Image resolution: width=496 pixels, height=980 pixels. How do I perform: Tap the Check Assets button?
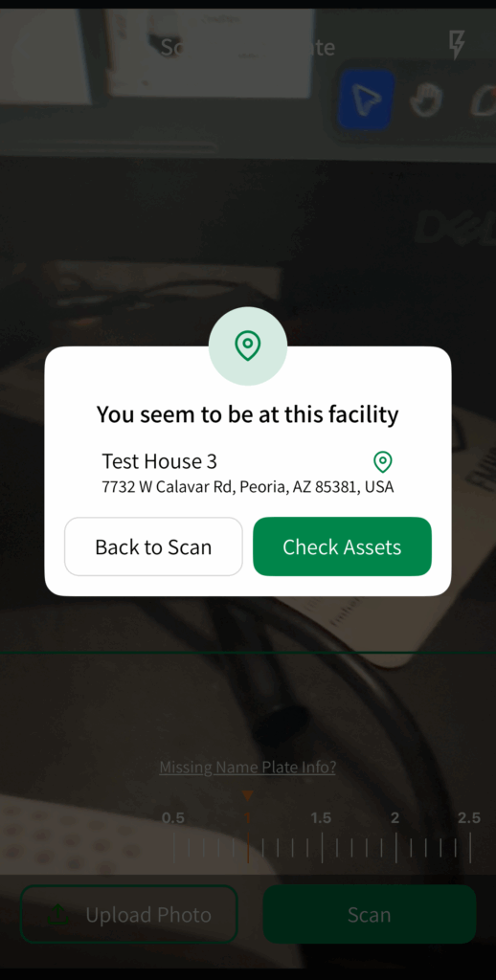[x=342, y=546]
